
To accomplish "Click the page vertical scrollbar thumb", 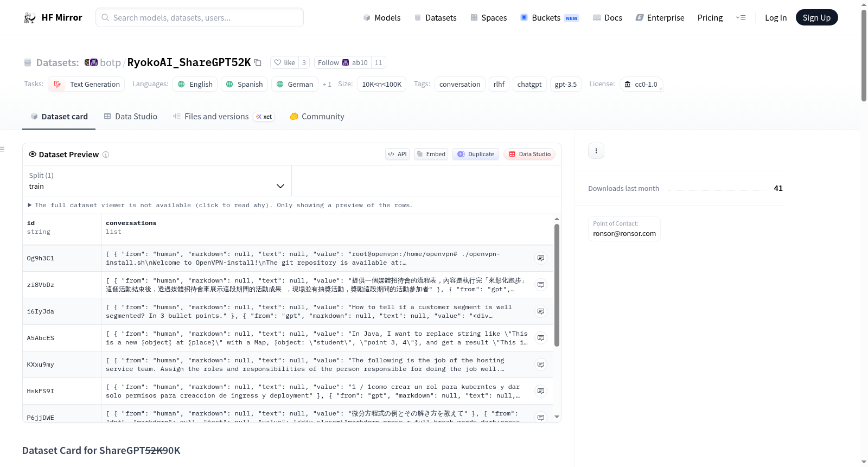I will pyautogui.click(x=864, y=56).
